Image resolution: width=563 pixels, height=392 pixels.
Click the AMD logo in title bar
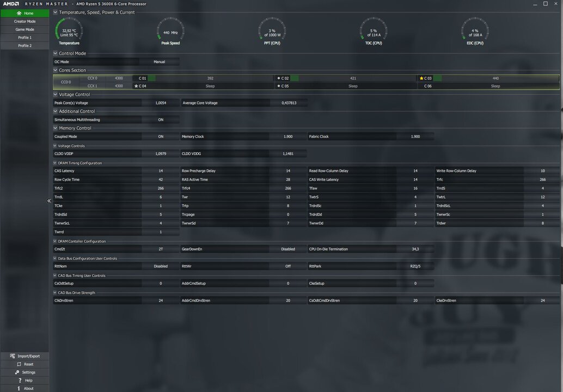(x=11, y=4)
